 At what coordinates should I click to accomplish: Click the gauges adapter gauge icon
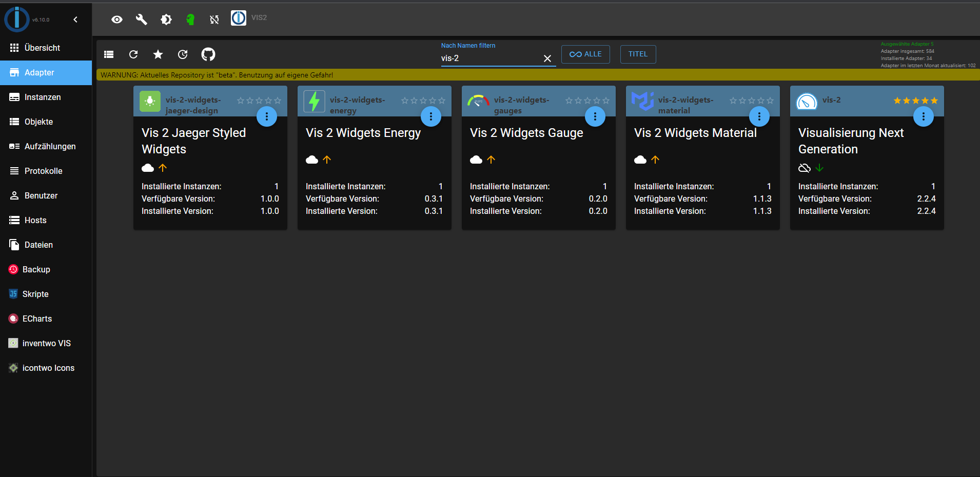[x=478, y=101]
